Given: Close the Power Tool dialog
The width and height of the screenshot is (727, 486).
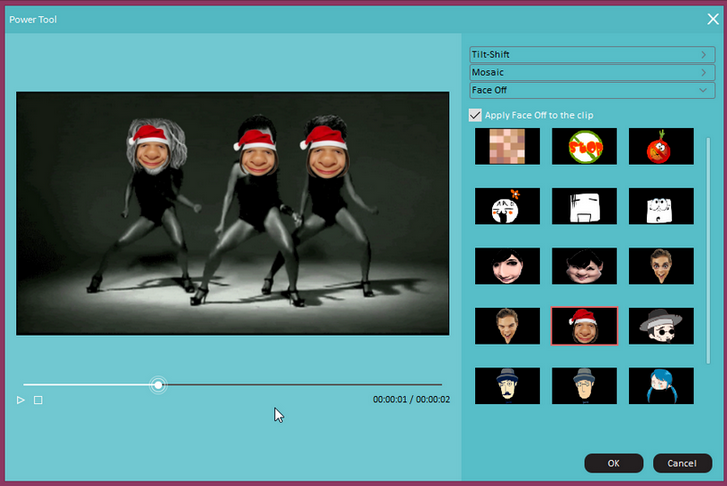Looking at the screenshot, I should [x=713, y=19].
